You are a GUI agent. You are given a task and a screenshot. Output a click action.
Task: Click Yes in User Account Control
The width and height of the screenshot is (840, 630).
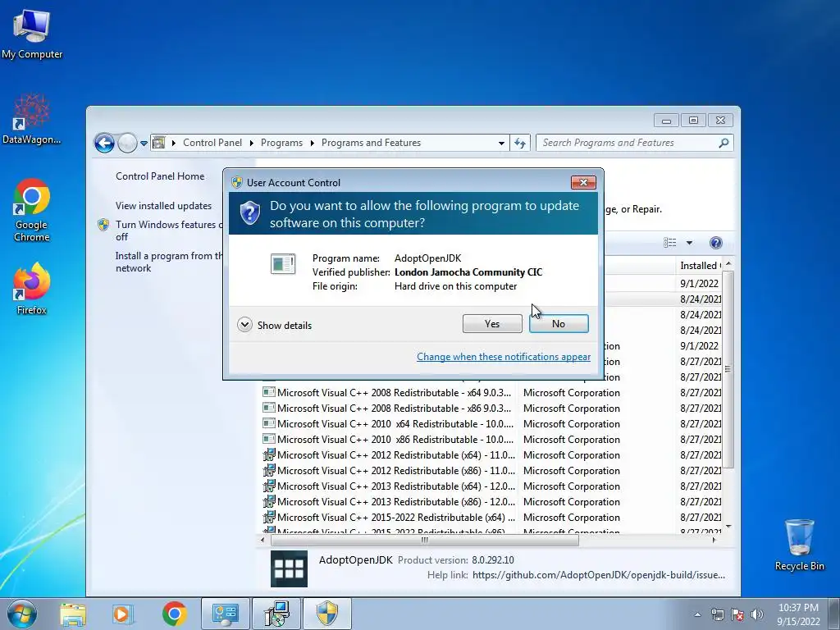click(492, 323)
